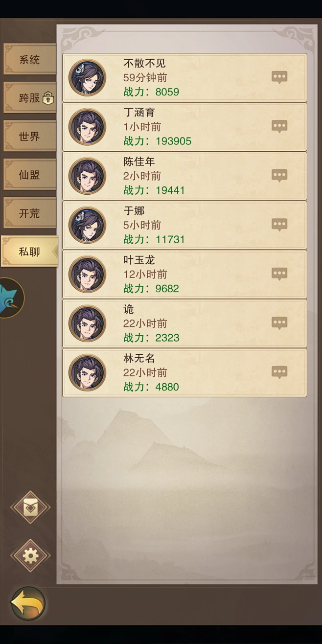
Task: Open chat bubble icon for 诡
Action: [279, 323]
